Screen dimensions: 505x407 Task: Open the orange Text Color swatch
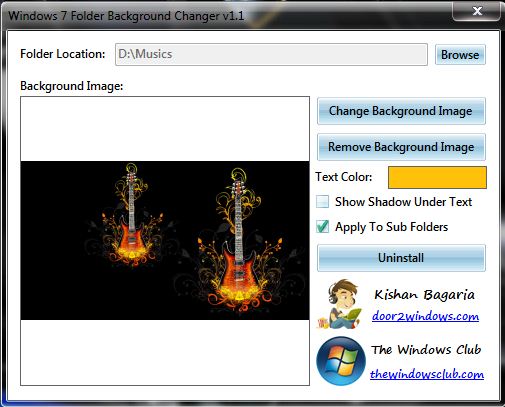pyautogui.click(x=437, y=177)
